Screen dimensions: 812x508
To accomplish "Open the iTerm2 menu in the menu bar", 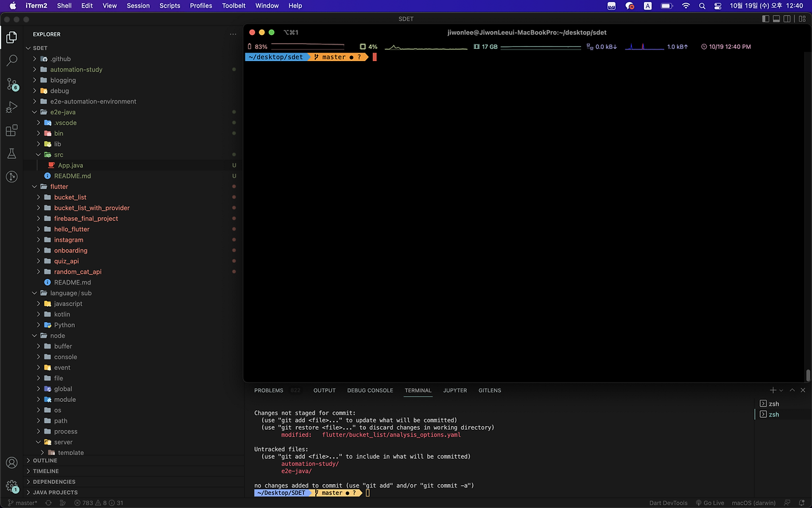I will click(x=36, y=6).
